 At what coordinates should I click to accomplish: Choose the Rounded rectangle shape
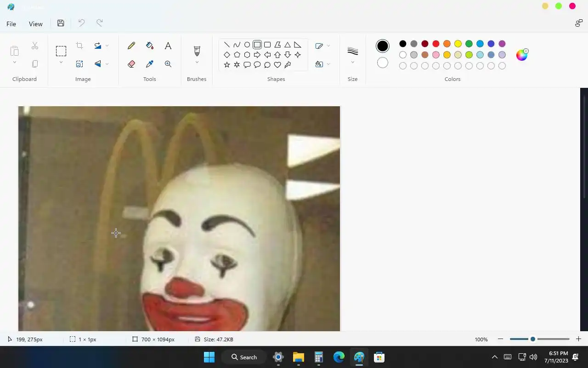coord(267,45)
